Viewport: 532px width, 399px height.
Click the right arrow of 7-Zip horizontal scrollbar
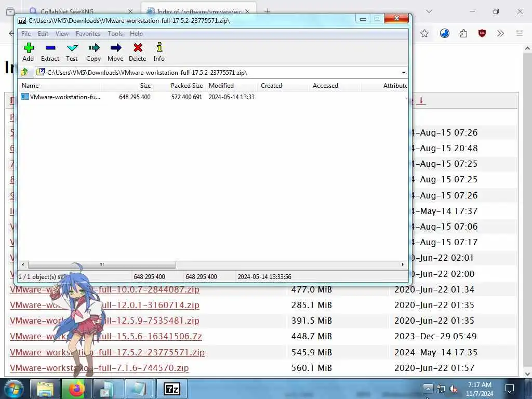(403, 264)
